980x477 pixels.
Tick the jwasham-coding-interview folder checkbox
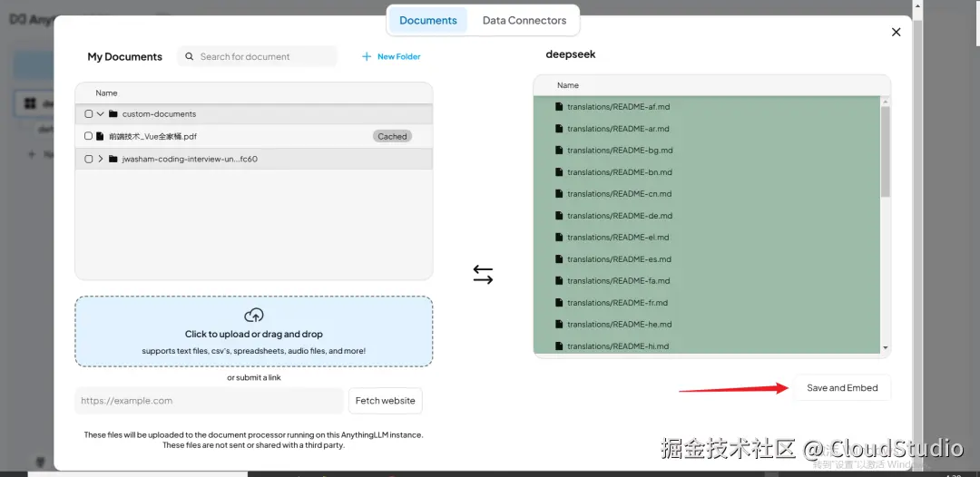(x=88, y=159)
